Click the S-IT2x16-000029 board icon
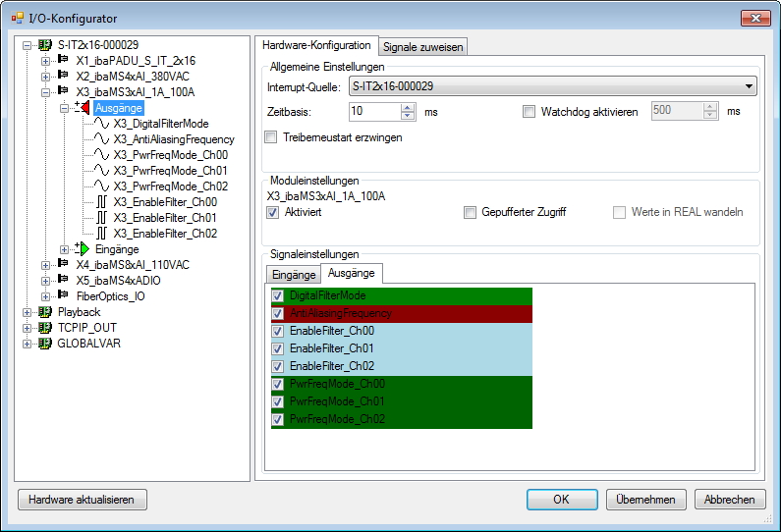Viewport: 781px width, 532px height. click(45, 45)
